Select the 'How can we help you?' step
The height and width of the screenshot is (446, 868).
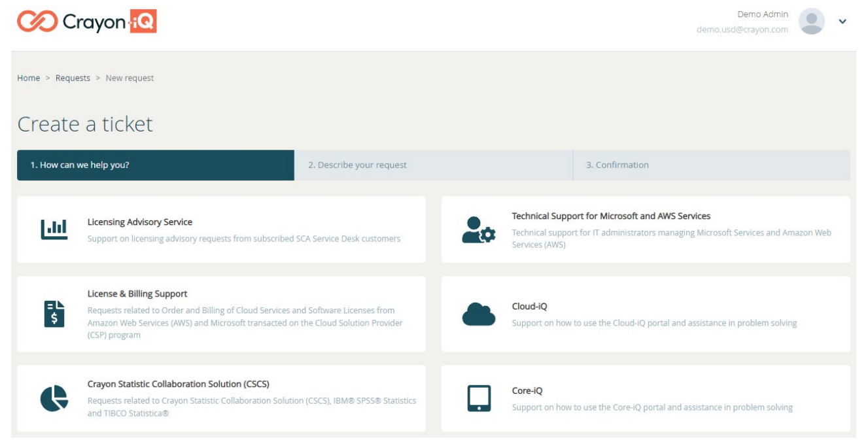click(156, 165)
